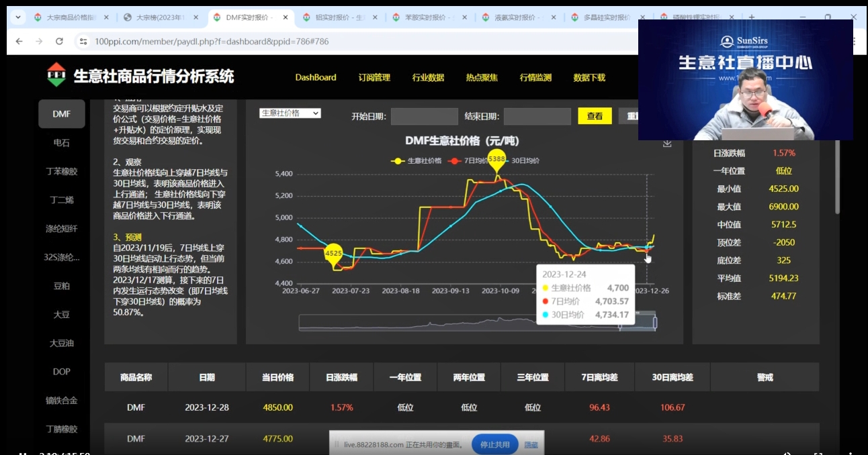Select 涤纶短纤 in the commodity sidebar
The image size is (868, 455).
62,229
